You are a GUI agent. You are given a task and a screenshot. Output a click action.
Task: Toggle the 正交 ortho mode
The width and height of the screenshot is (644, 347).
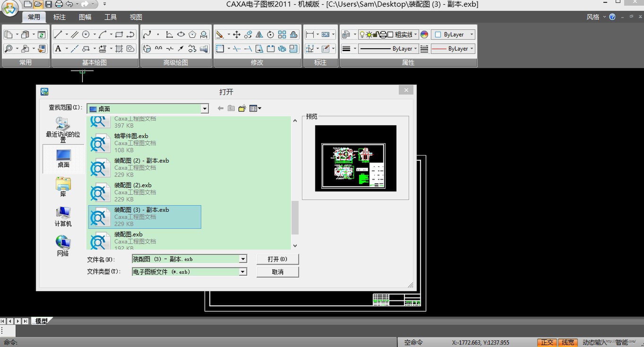(x=547, y=342)
